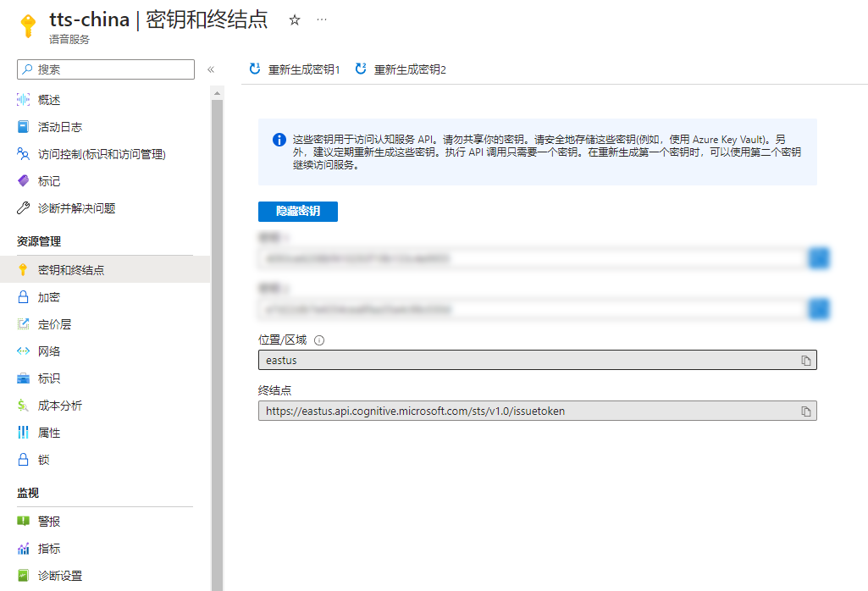Click 重新生成密钥2 regenerate button
868x591 pixels.
(x=401, y=69)
